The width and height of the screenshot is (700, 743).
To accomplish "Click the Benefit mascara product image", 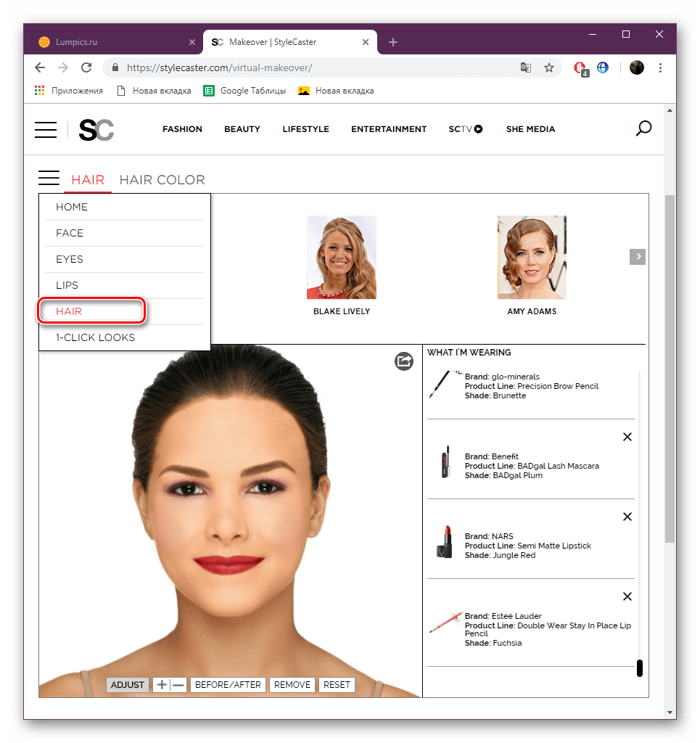I will [445, 462].
